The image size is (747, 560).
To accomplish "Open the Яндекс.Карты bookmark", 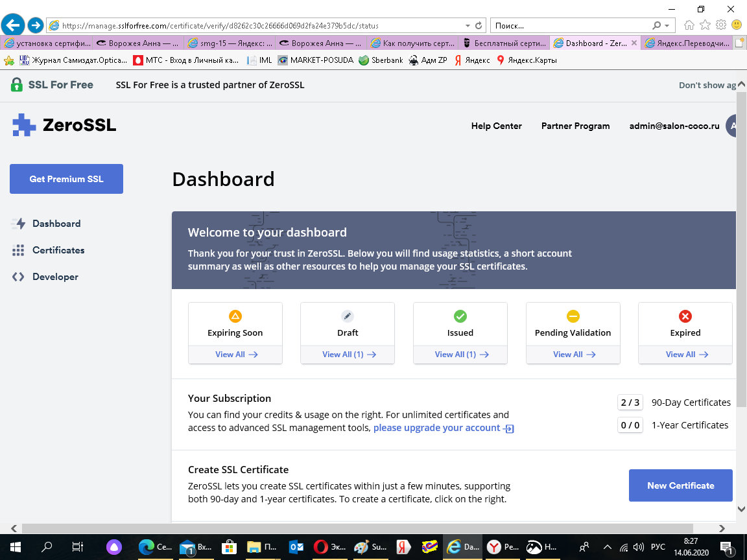I will 527,60.
